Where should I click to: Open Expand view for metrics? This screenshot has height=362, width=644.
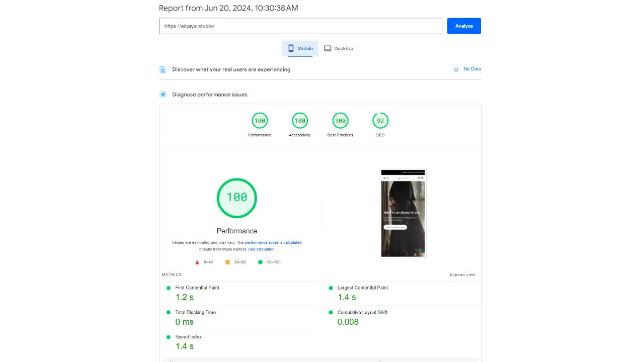(x=462, y=275)
